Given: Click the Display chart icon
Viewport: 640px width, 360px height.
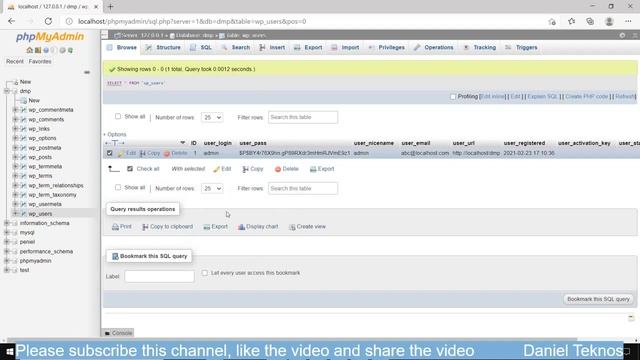Looking at the screenshot, I should 242,227.
